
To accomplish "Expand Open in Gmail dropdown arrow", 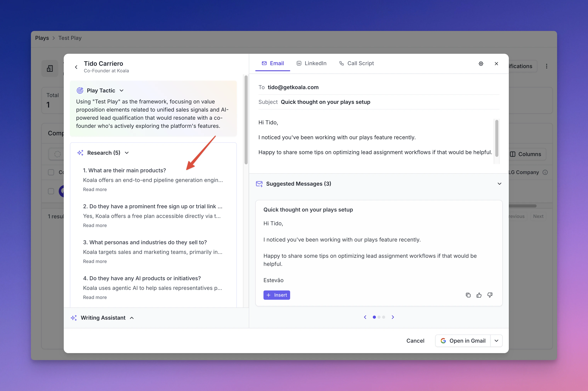I will point(496,341).
